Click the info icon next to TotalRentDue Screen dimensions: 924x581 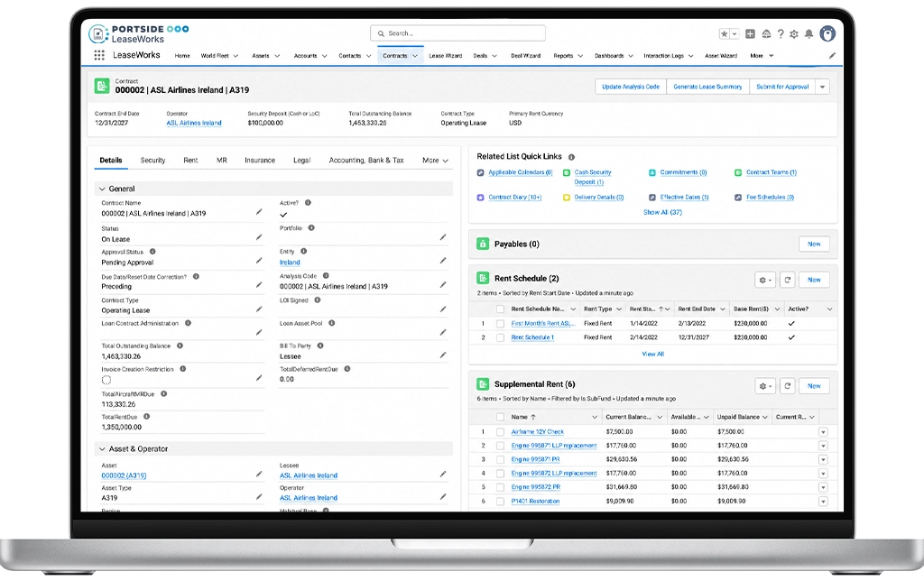146,417
